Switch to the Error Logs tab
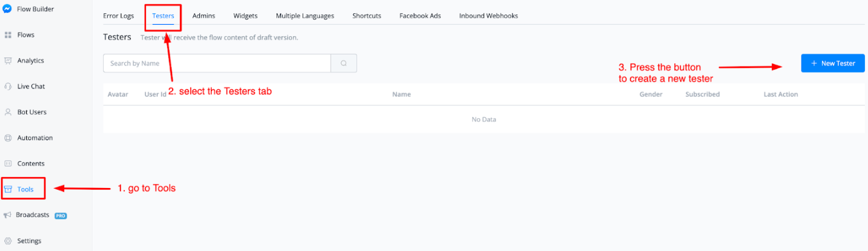 click(118, 16)
